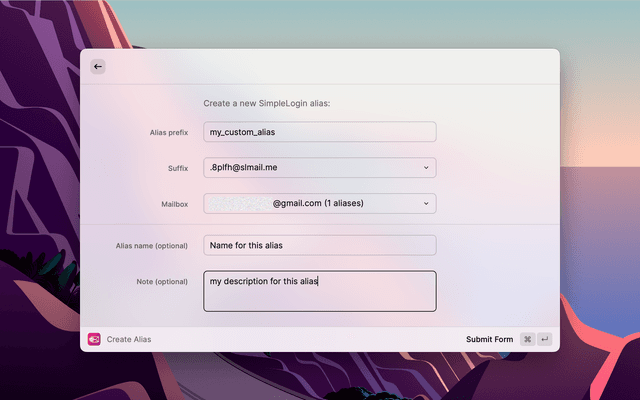This screenshot has width=640, height=400.
Task: Click the Mailbox label
Action: [175, 204]
